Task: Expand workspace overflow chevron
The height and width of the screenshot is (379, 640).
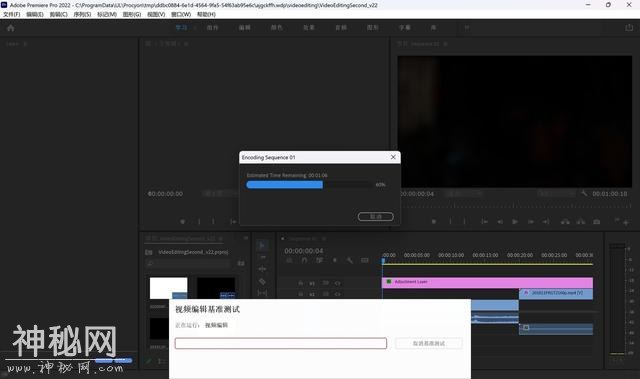Action: click(x=467, y=27)
